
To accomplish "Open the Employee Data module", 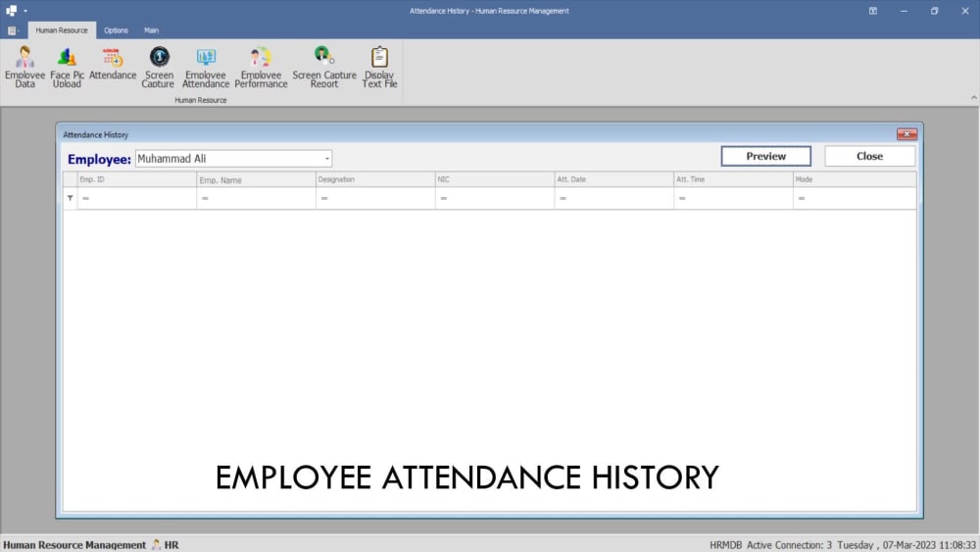I will point(25,67).
